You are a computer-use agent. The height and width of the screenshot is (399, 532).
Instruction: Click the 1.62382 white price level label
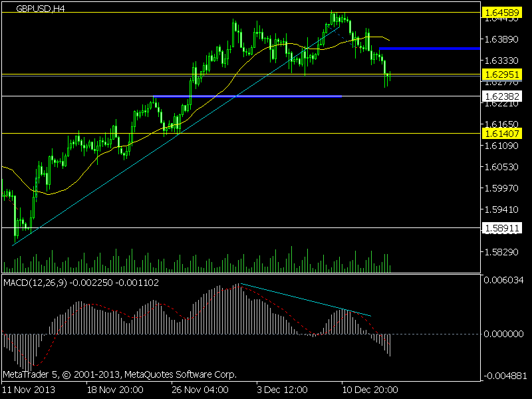click(x=502, y=96)
